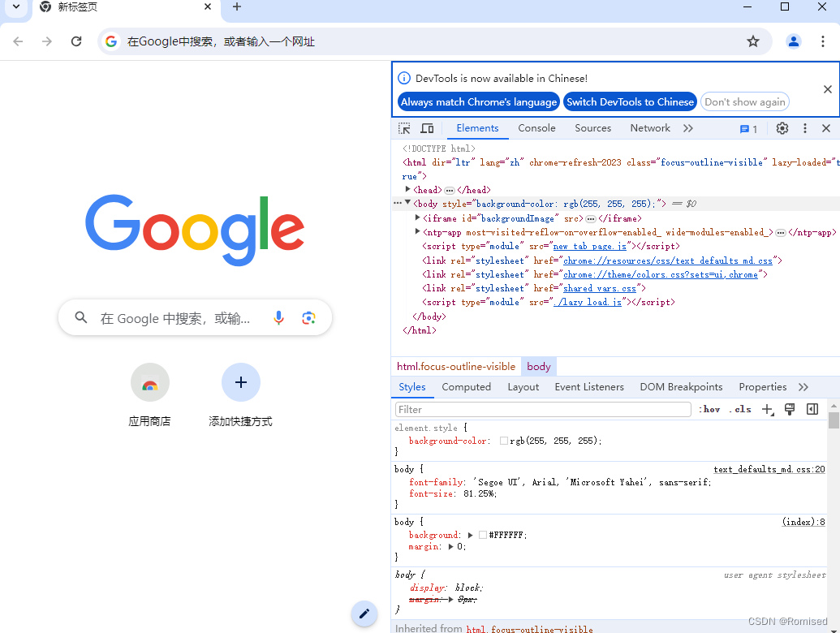Search by image with Google Lens icon
The width and height of the screenshot is (840, 633).
tap(308, 317)
